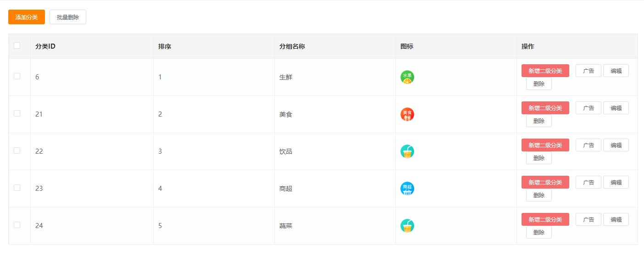The width and height of the screenshot is (644, 262).
Task: Click the 蔬菜 row icon image
Action: [x=407, y=226]
